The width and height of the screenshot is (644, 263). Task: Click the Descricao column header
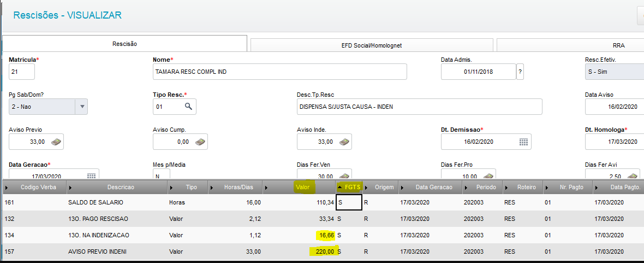point(121,187)
